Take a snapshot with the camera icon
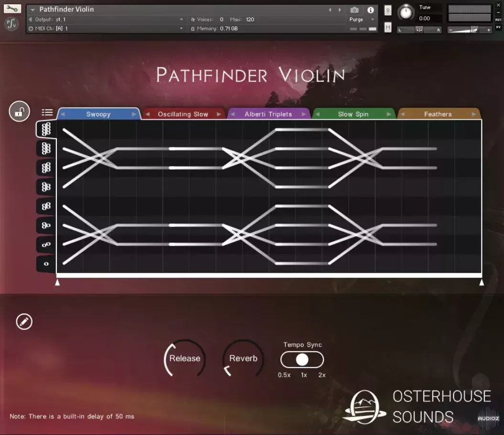Image resolution: width=504 pixels, height=435 pixels. coord(354,10)
